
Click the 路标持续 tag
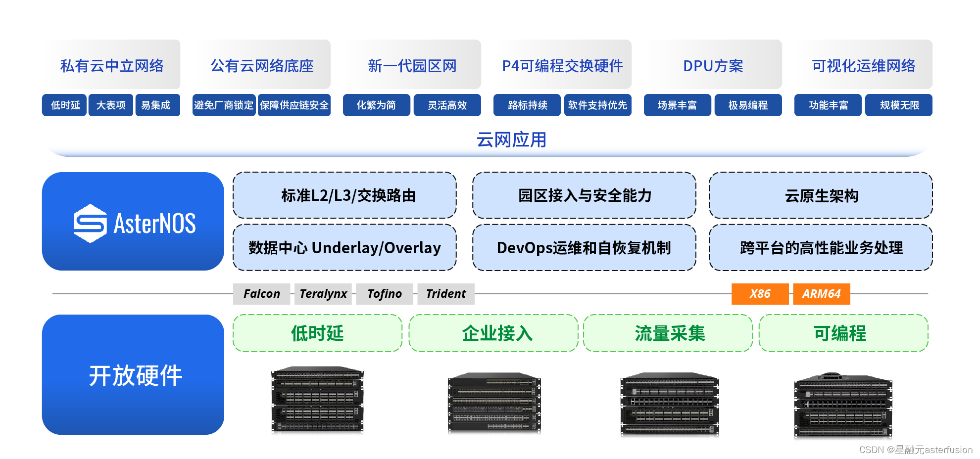point(527,105)
